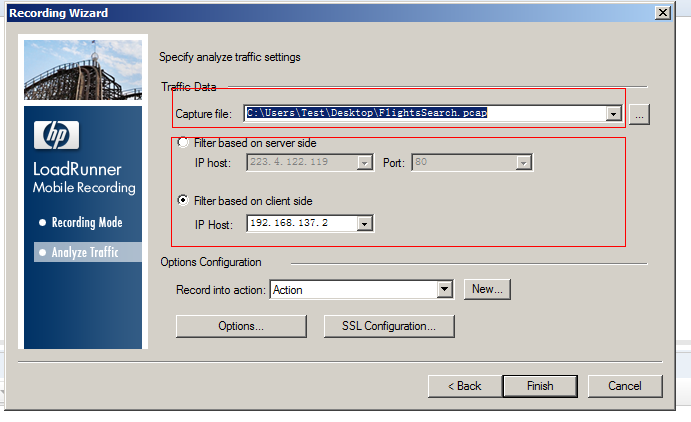Close the Recording Wizard window
The width and height of the screenshot is (691, 422).
[x=663, y=13]
